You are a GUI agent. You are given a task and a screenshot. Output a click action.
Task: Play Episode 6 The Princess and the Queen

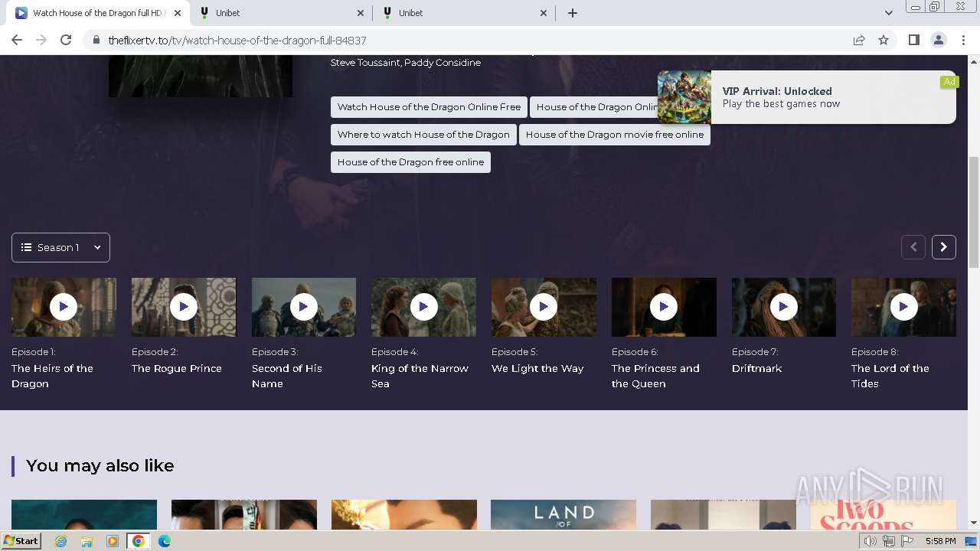[664, 307]
